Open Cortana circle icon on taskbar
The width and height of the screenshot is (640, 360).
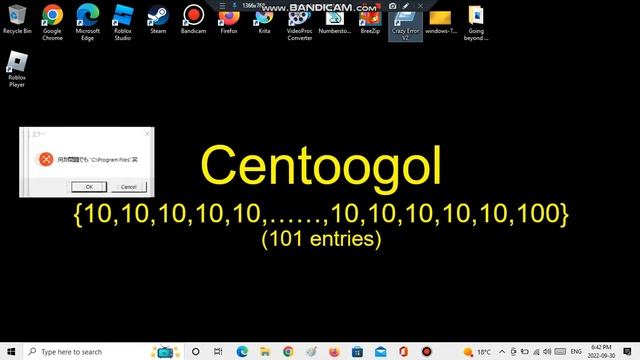click(x=196, y=351)
